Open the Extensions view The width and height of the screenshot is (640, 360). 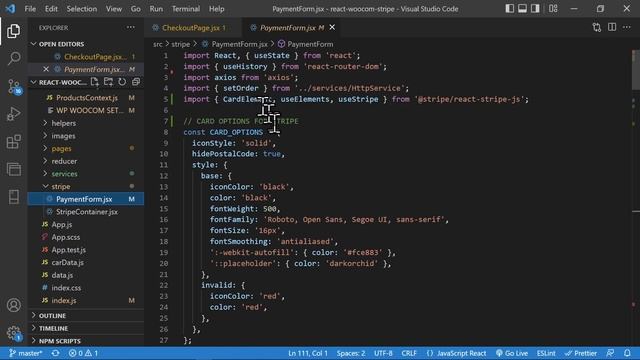point(13,142)
